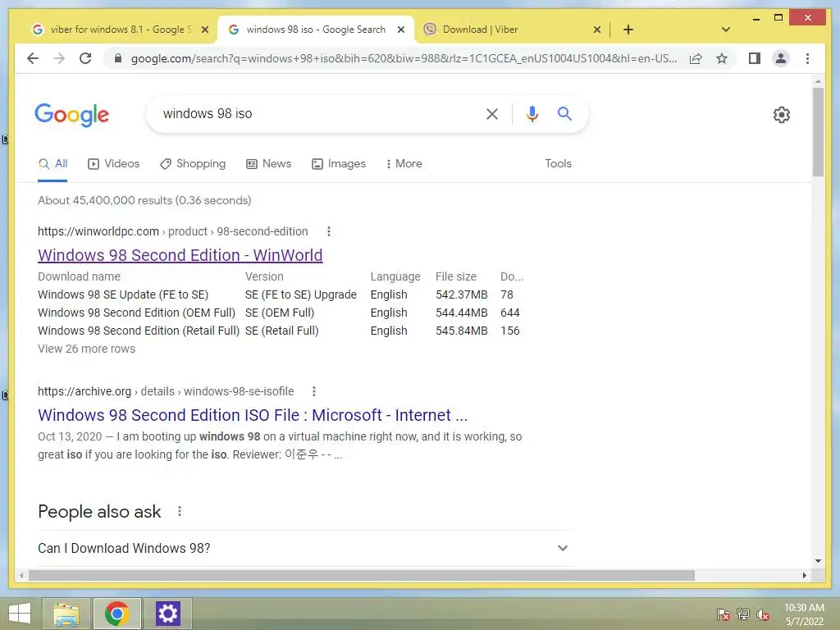Open the tab search chevron
The width and height of the screenshot is (840, 630).
click(725, 30)
